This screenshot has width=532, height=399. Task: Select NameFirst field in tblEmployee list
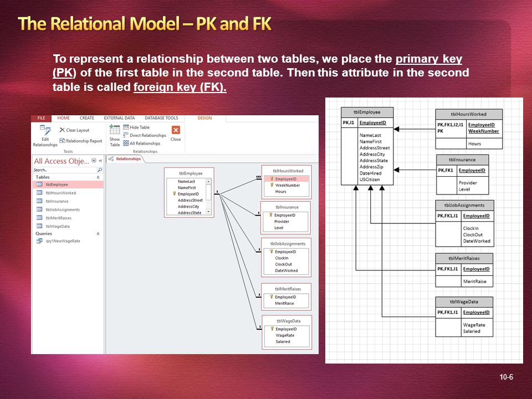[x=187, y=188]
